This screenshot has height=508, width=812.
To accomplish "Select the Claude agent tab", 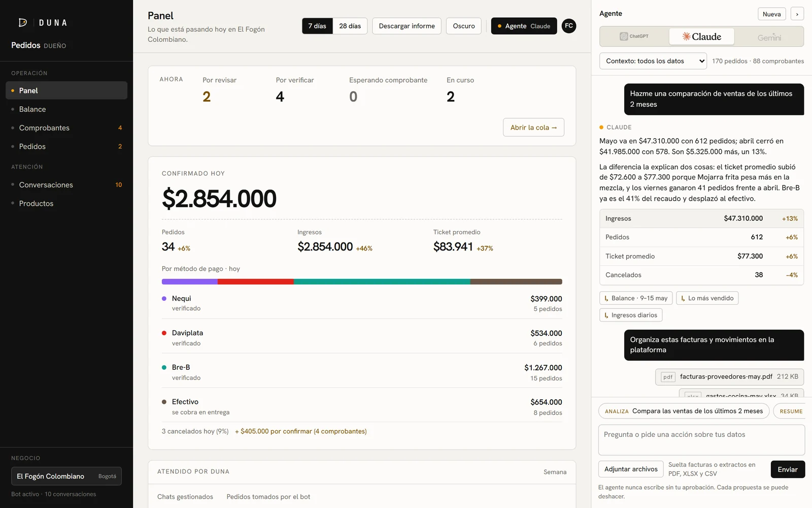I will 702,37.
